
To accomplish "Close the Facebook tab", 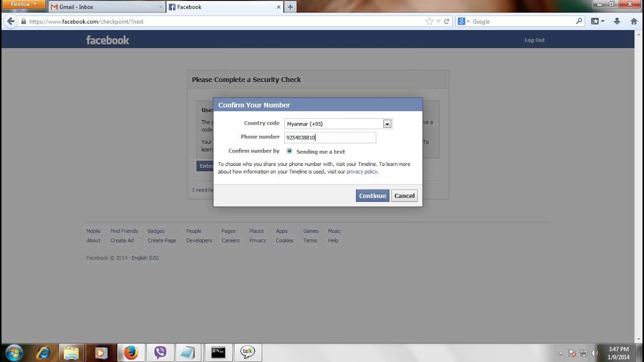I will point(279,7).
